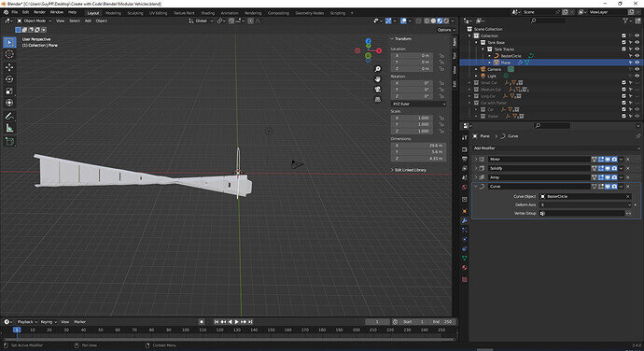Open the Object properties orange square tab
644x351 pixels.
coord(464,211)
